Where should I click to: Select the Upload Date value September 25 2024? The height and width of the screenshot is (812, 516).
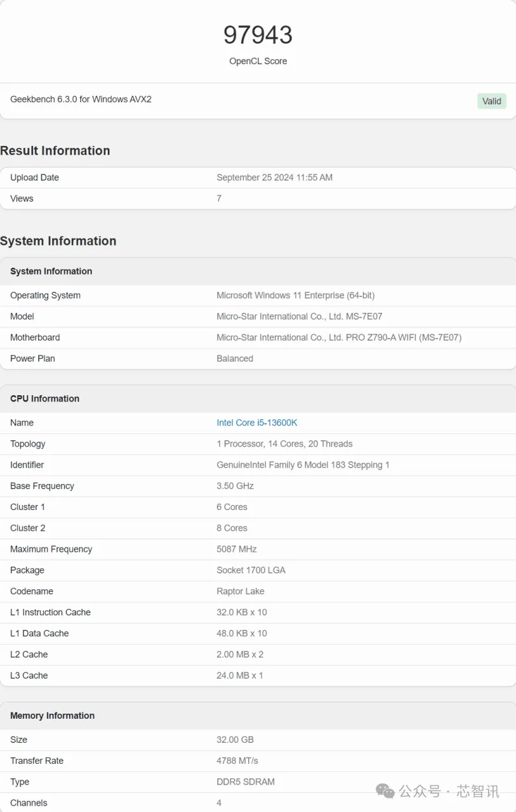274,178
